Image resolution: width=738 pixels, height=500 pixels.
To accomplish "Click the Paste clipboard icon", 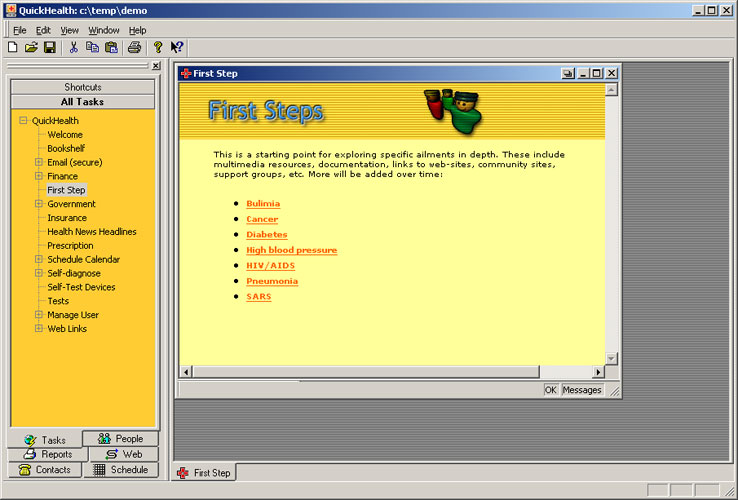I will pyautogui.click(x=111, y=47).
